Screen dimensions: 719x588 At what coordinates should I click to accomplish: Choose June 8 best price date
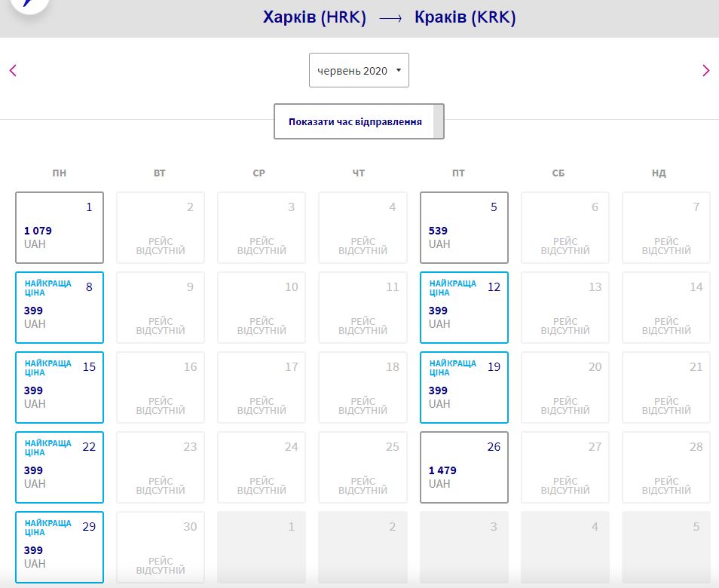[x=60, y=308]
